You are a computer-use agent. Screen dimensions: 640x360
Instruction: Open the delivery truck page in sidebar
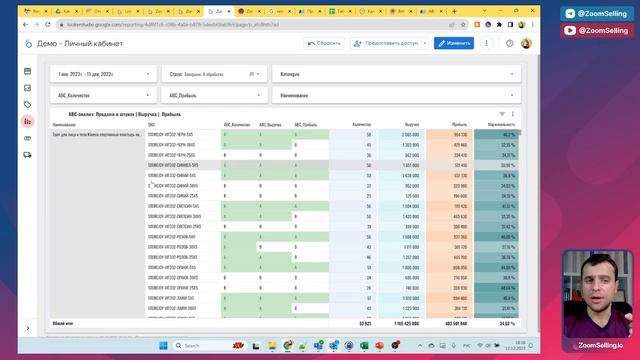(x=27, y=155)
